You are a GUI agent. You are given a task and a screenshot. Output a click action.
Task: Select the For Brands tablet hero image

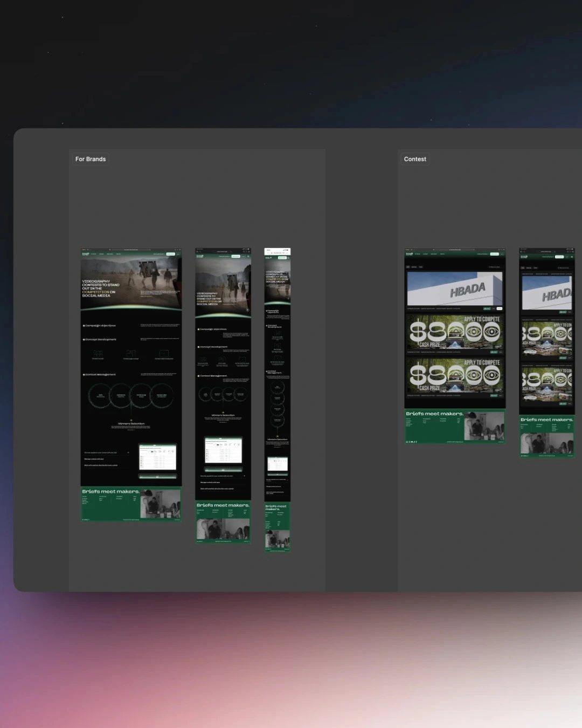coord(223,286)
